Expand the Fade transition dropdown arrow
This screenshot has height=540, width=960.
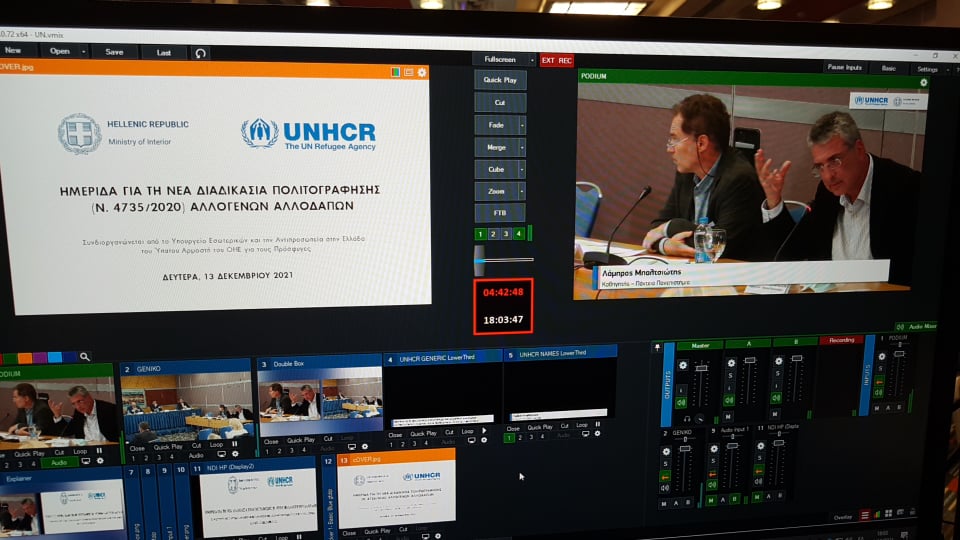click(x=522, y=126)
